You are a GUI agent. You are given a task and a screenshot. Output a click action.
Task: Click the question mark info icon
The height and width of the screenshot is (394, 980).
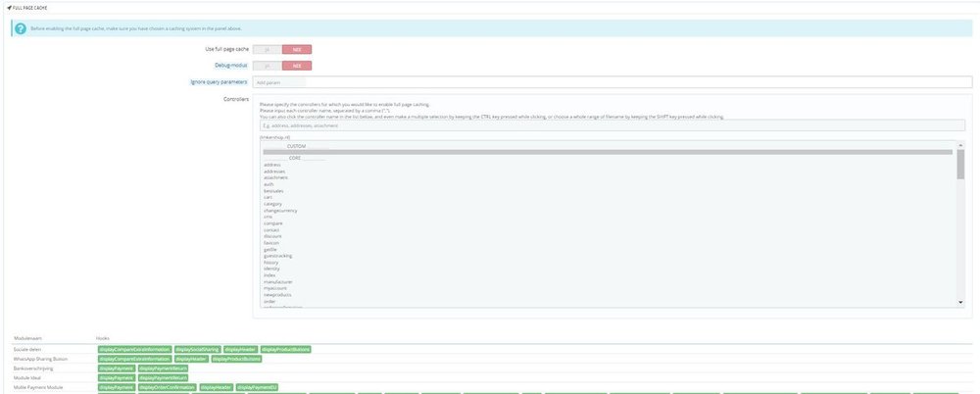click(x=20, y=28)
